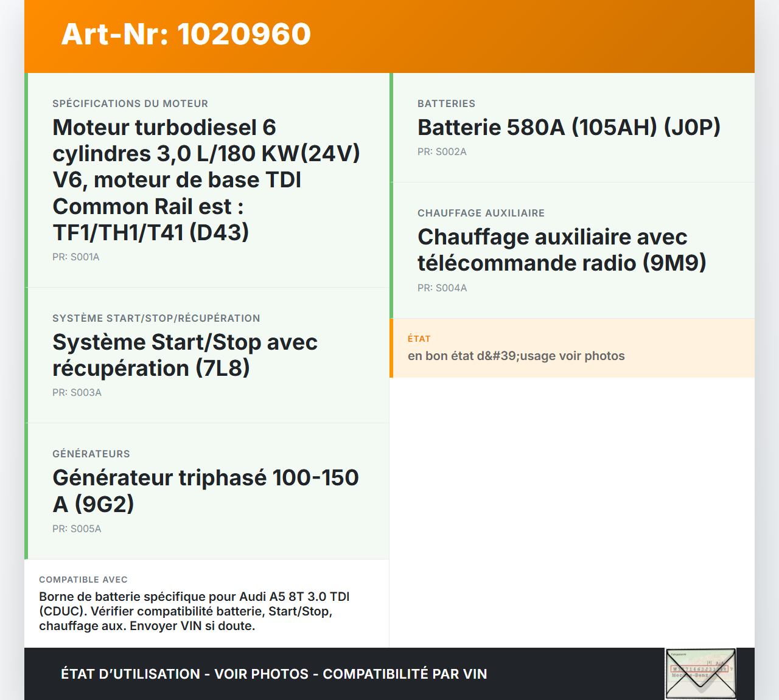The width and height of the screenshot is (779, 700).
Task: Select the "PR: S004A" code
Action: [442, 288]
